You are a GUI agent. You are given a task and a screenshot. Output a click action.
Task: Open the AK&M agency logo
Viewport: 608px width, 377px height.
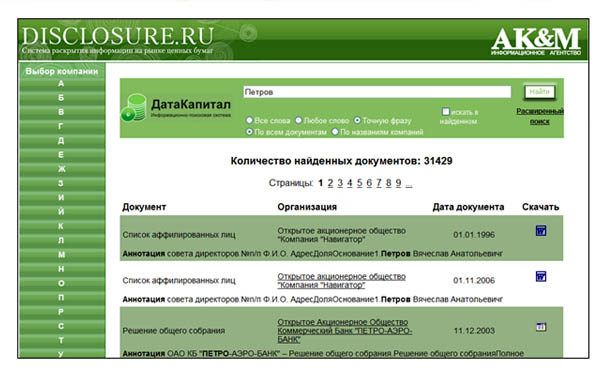click(536, 41)
